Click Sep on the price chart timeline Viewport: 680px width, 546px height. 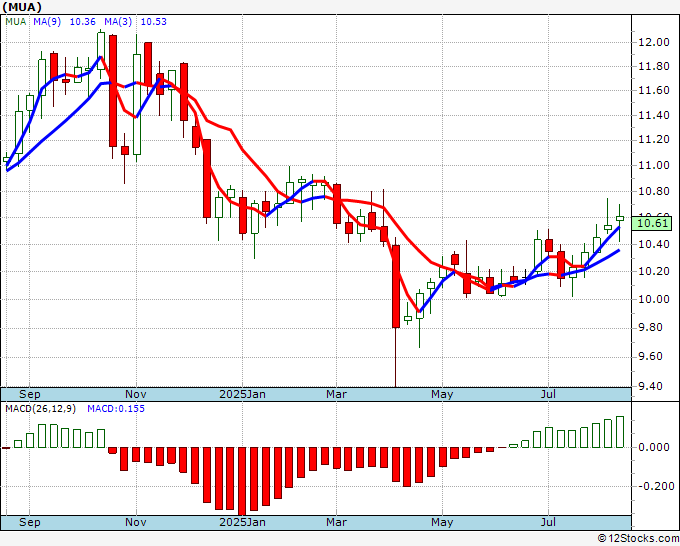pyautogui.click(x=29, y=394)
